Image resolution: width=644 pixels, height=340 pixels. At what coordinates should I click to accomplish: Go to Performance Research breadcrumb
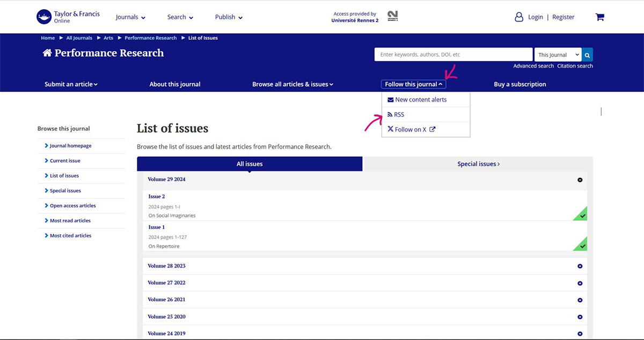tap(151, 38)
